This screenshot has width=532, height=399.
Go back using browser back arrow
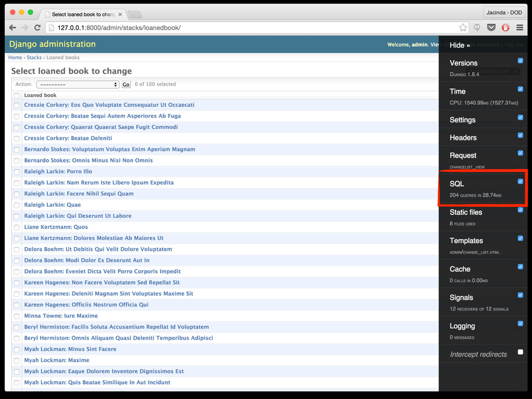tap(12, 28)
